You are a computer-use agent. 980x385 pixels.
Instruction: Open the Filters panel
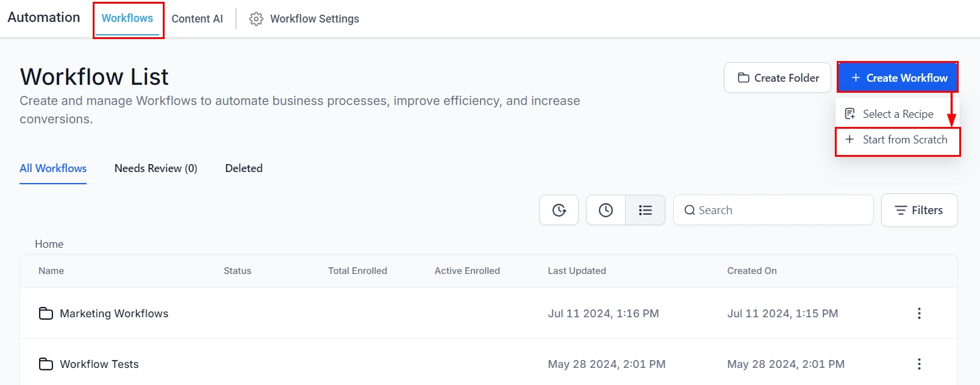(919, 210)
